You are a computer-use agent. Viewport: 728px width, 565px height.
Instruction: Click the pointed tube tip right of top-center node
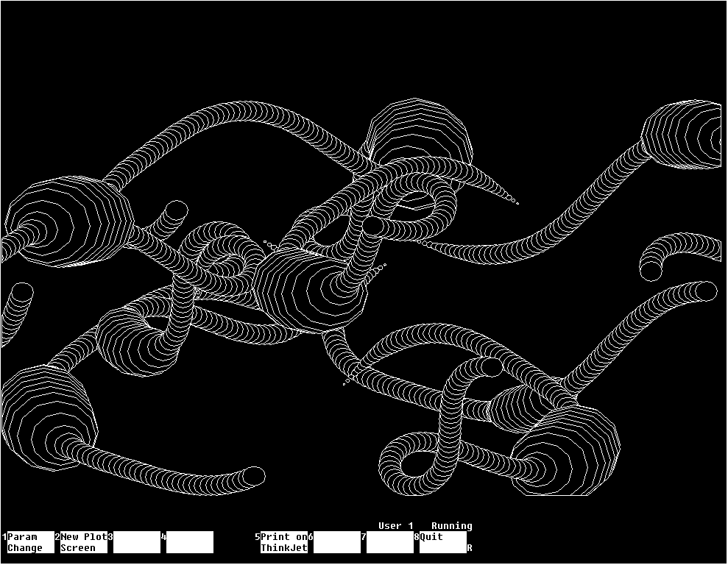tap(517, 203)
